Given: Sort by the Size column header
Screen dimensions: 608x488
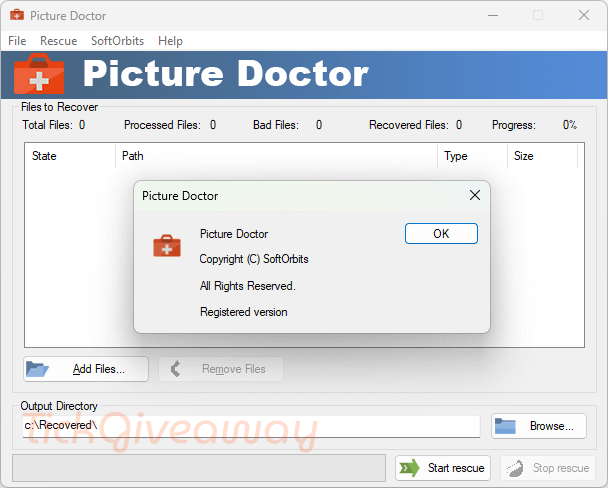Looking at the screenshot, I should pyautogui.click(x=542, y=156).
